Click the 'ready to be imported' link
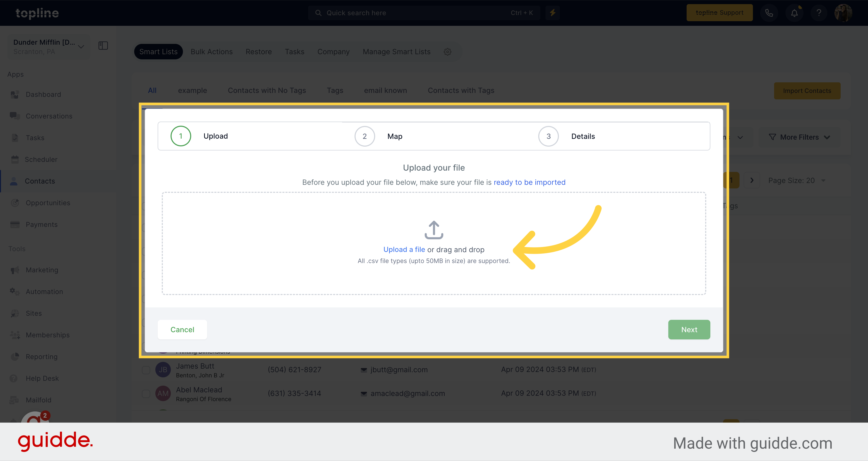The width and height of the screenshot is (868, 461). coord(529,182)
